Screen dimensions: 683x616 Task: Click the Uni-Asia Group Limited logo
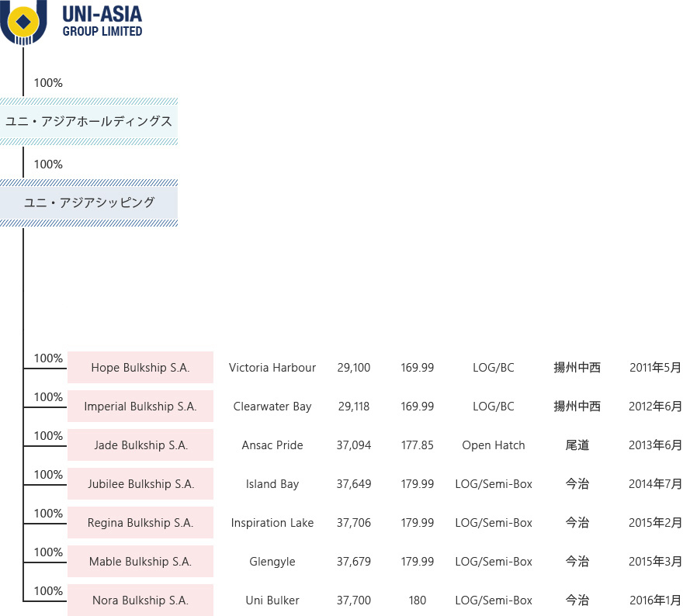(x=71, y=22)
